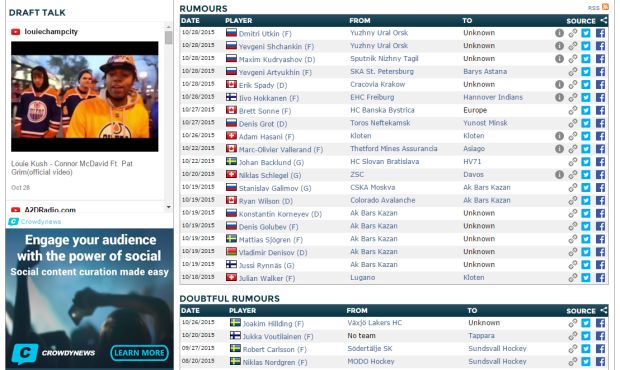
Task: Click the PLAYER column header in Rumours
Action: [x=238, y=21]
